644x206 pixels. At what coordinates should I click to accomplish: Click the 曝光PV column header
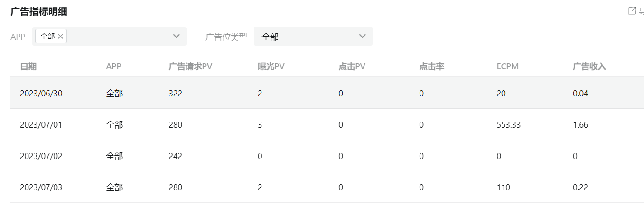(271, 66)
